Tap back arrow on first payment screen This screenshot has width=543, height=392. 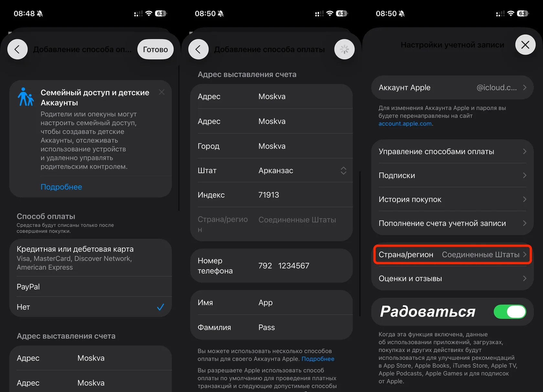click(x=17, y=49)
